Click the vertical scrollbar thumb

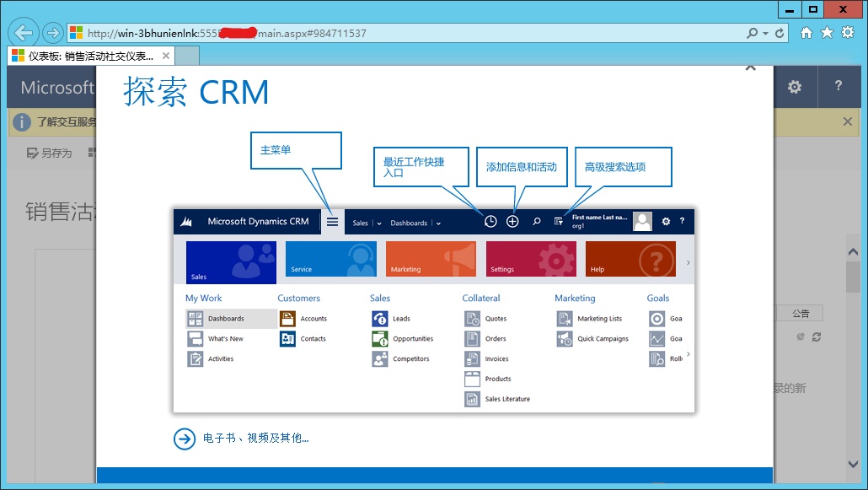(853, 277)
